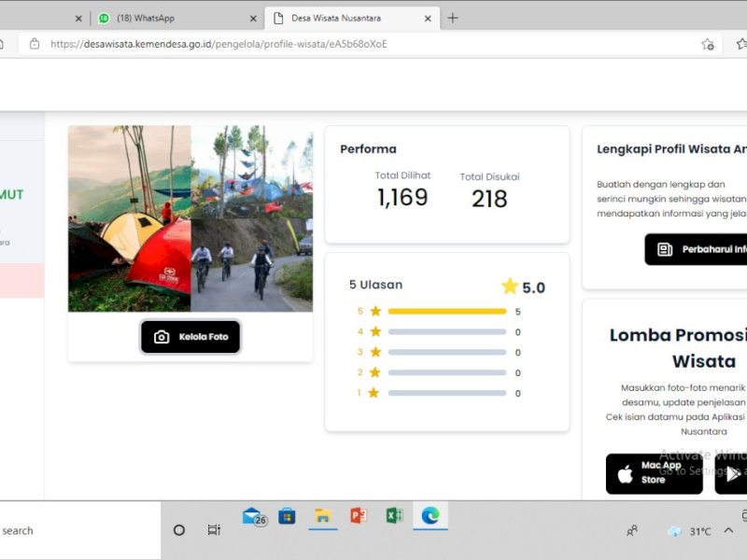Click the Cortana circle icon
Image resolution: width=747 pixels, height=560 pixels.
[179, 530]
